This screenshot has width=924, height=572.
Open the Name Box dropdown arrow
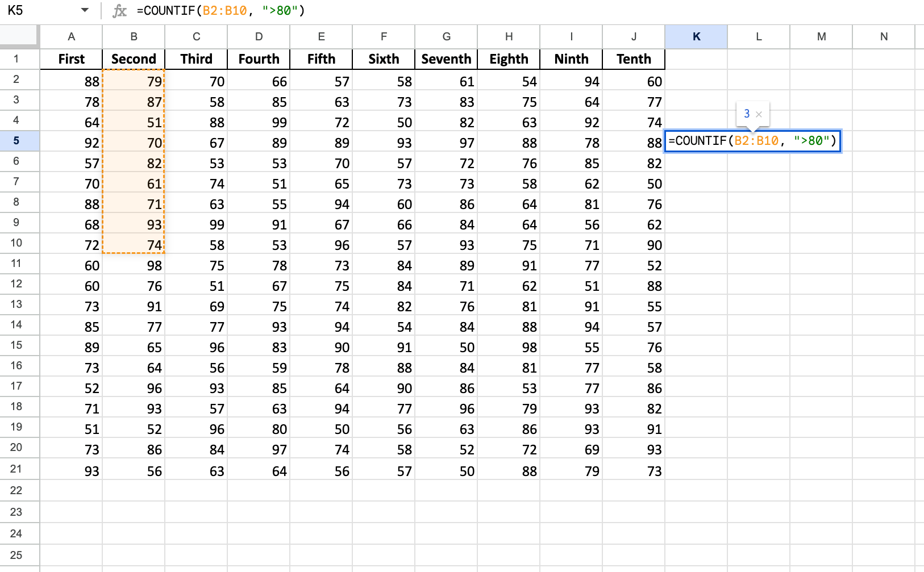85,10
